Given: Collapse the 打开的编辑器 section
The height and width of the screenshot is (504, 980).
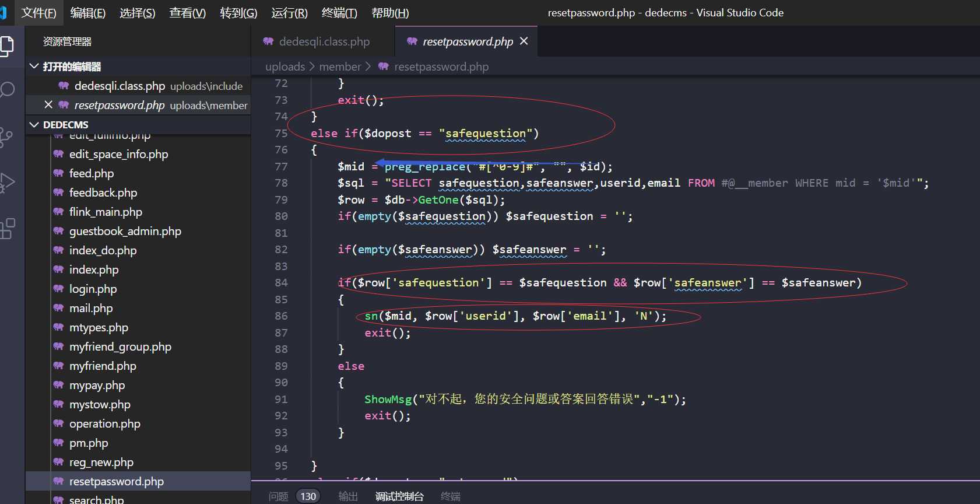Looking at the screenshot, I should [x=34, y=66].
